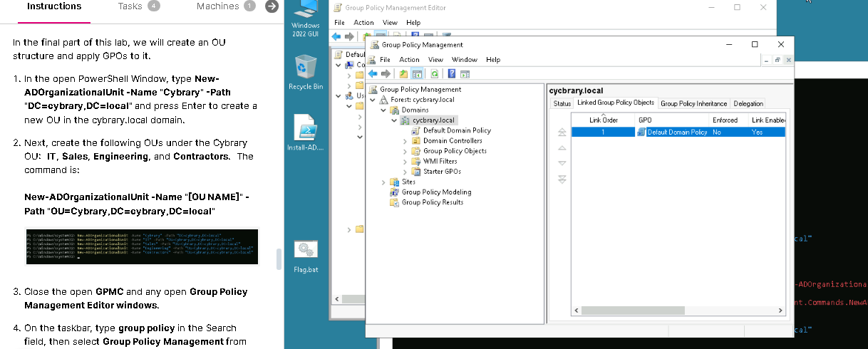Enlarge the PowerShell commands screenshot thumbnail
The width and height of the screenshot is (868, 349).
[x=141, y=246]
